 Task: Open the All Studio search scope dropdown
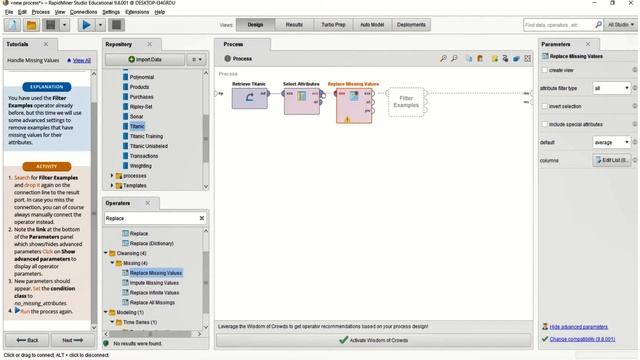click(x=621, y=25)
